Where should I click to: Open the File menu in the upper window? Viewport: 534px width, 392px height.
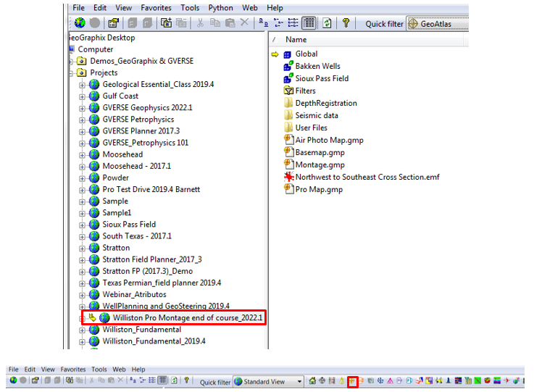point(78,8)
